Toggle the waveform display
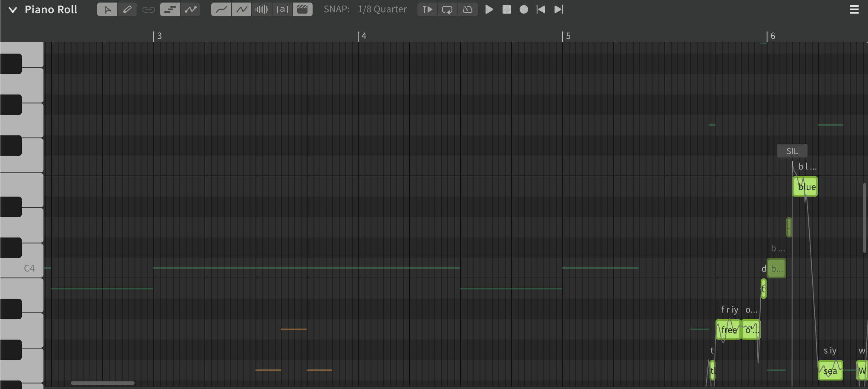Image resolution: width=868 pixels, height=389 pixels. [262, 9]
